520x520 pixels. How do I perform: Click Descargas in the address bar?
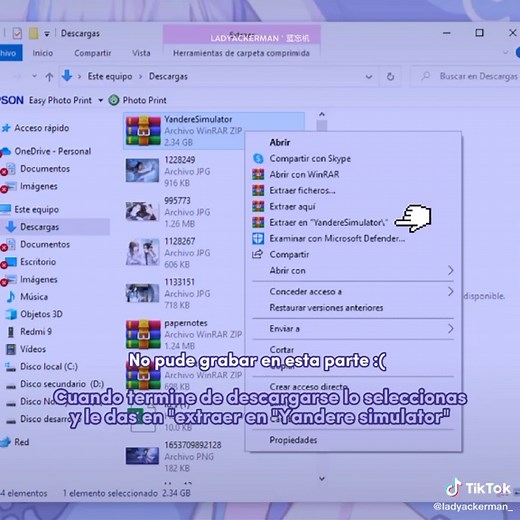pyautogui.click(x=168, y=76)
